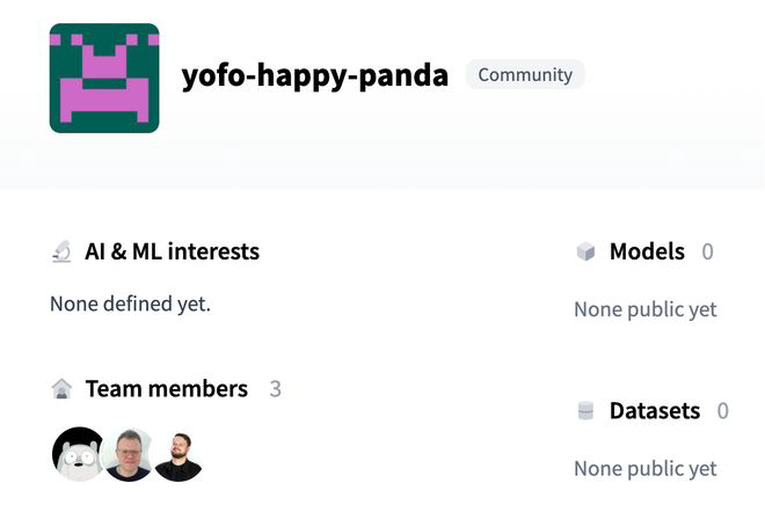Open the polar bear member avatar
The height and width of the screenshot is (512, 765).
coord(78,454)
